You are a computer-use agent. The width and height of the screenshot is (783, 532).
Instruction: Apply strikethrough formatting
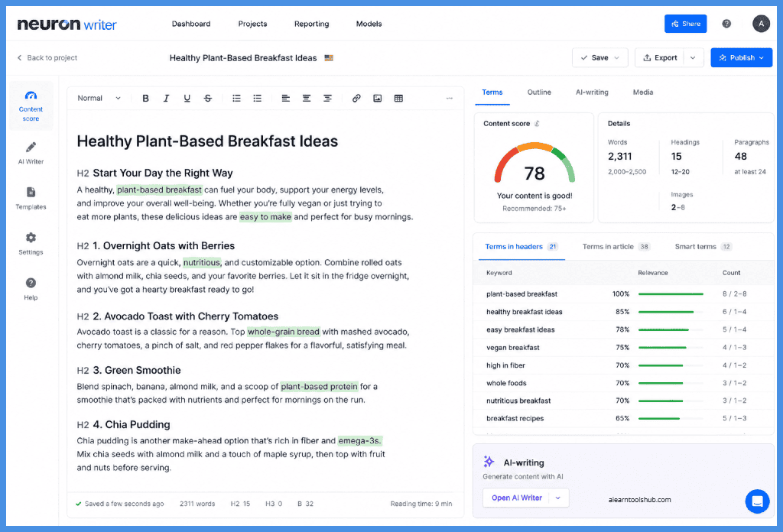[x=208, y=99]
